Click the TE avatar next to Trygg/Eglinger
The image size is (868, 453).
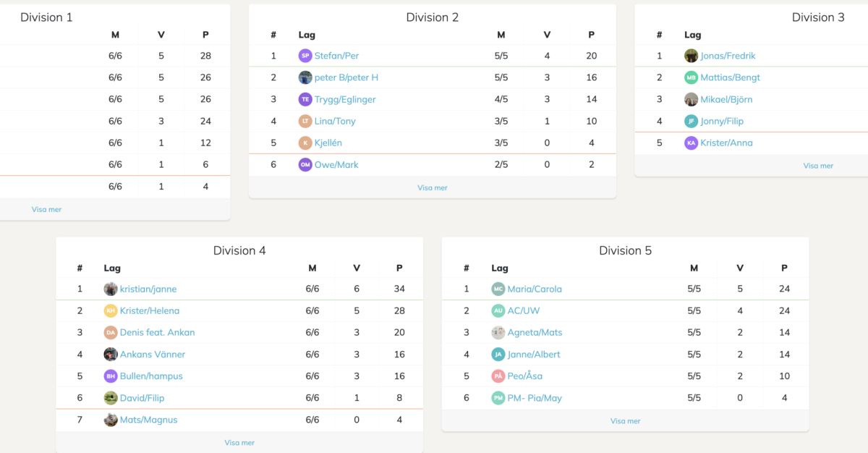305,99
